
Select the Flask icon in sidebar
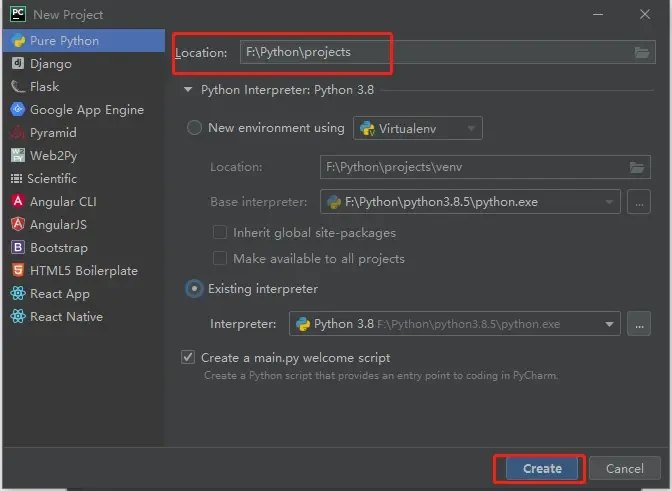tap(18, 87)
